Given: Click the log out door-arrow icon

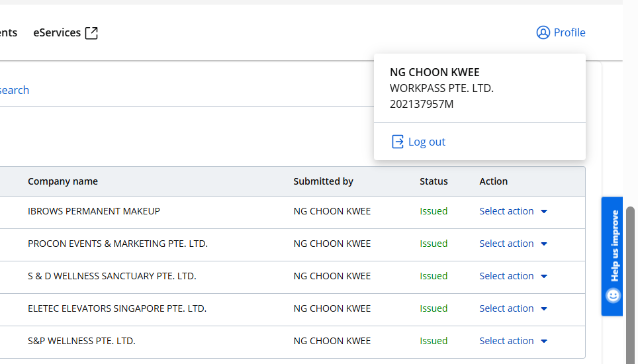Looking at the screenshot, I should [x=397, y=142].
